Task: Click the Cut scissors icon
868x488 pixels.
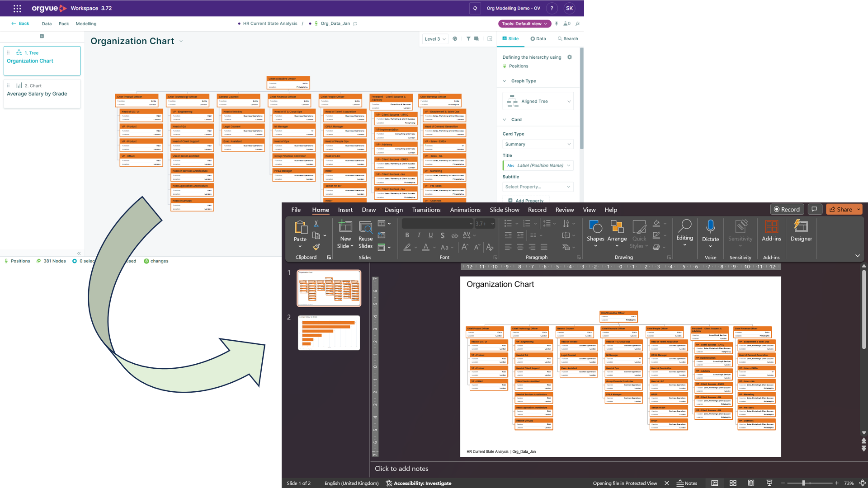Action: tap(316, 224)
